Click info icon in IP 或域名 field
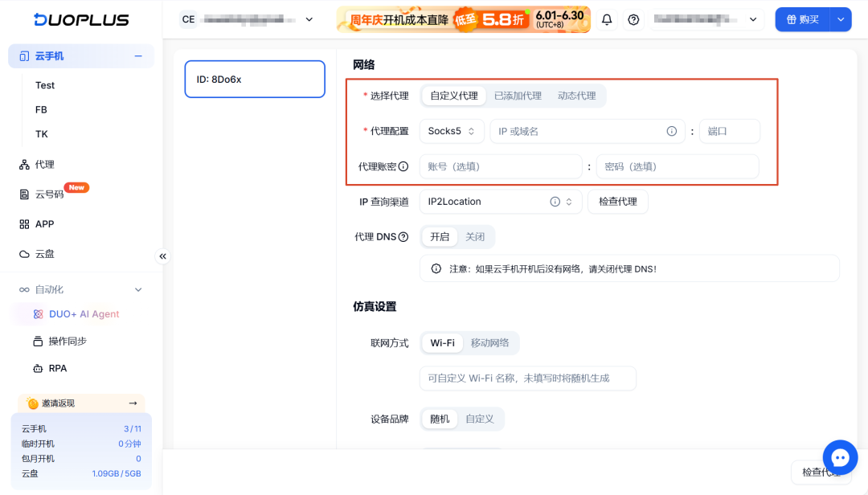The height and width of the screenshot is (495, 868). [671, 131]
